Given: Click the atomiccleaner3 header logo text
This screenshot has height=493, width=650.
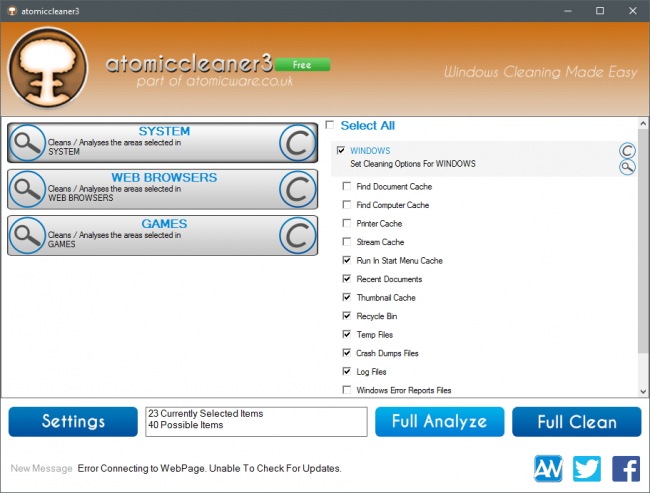Looking at the screenshot, I should [189, 63].
